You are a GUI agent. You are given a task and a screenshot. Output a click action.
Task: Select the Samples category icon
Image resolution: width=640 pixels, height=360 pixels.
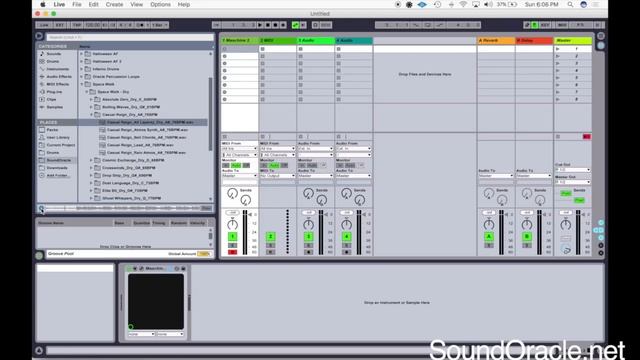pyautogui.click(x=42, y=107)
